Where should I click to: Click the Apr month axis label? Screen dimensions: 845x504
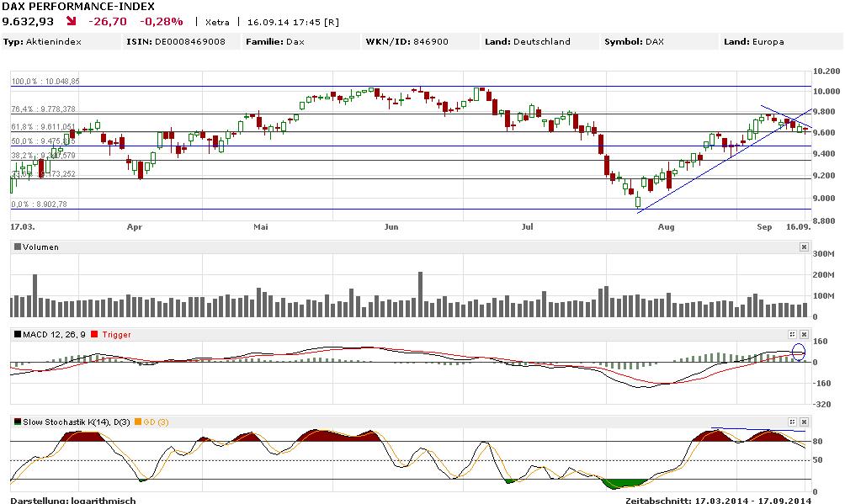(134, 227)
